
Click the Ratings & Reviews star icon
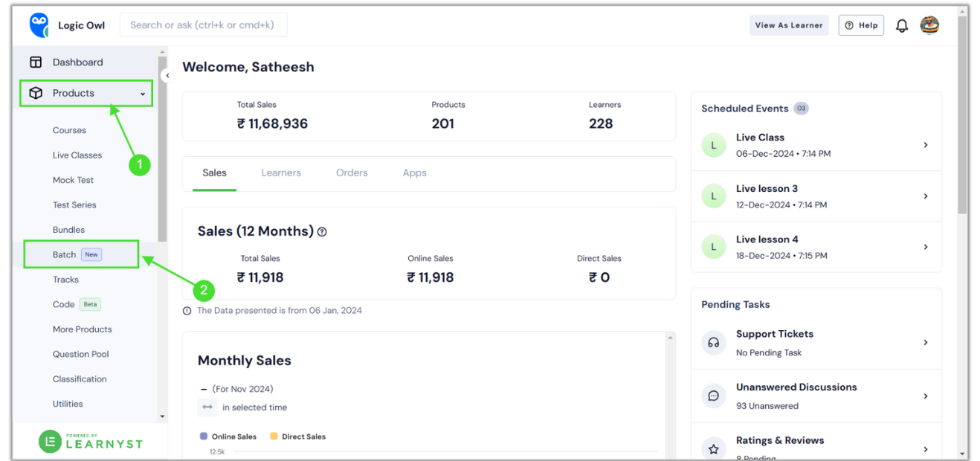point(714,449)
